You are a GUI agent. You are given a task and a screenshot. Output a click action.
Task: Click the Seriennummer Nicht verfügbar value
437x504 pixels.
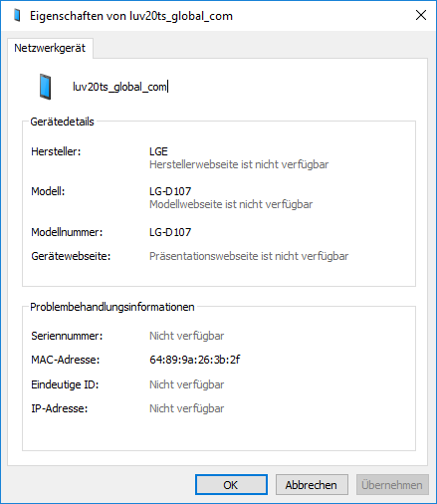point(187,336)
